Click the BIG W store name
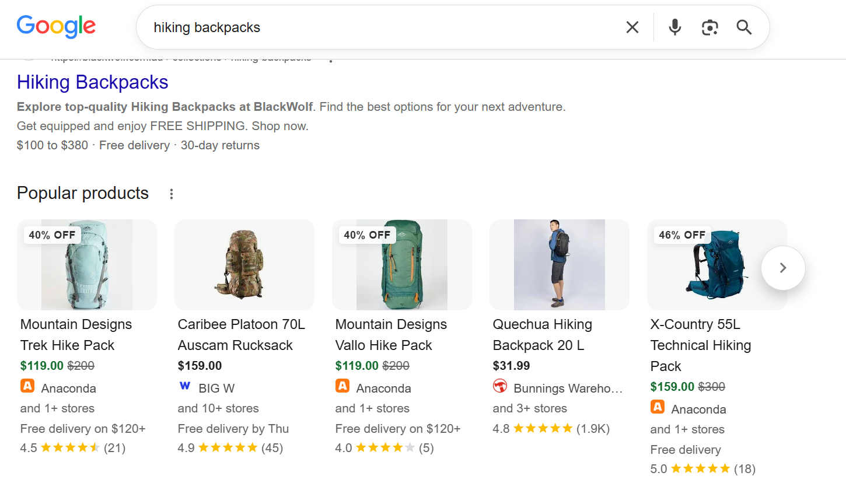Viewport: 846px width, 504px height. [216, 388]
